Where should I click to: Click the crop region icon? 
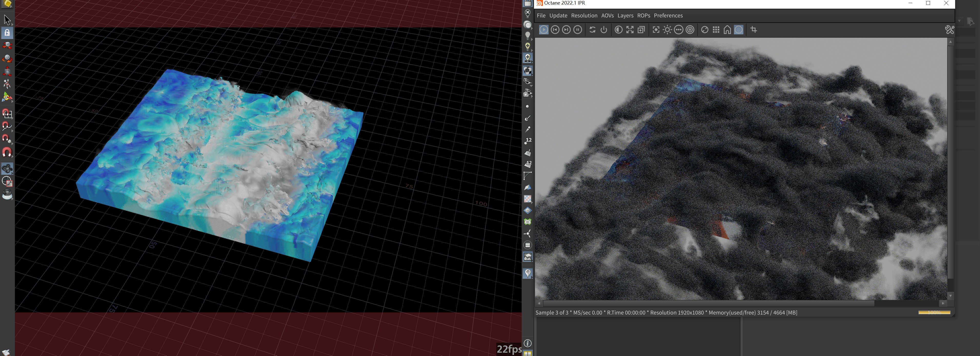pyautogui.click(x=754, y=30)
